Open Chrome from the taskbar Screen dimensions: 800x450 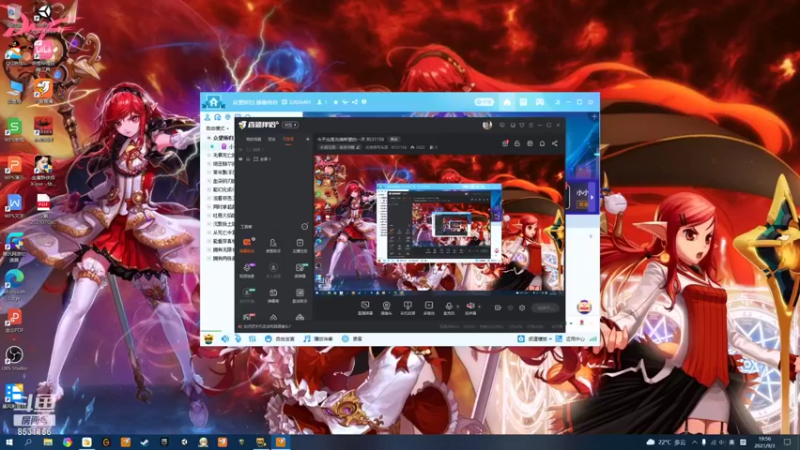(67, 442)
